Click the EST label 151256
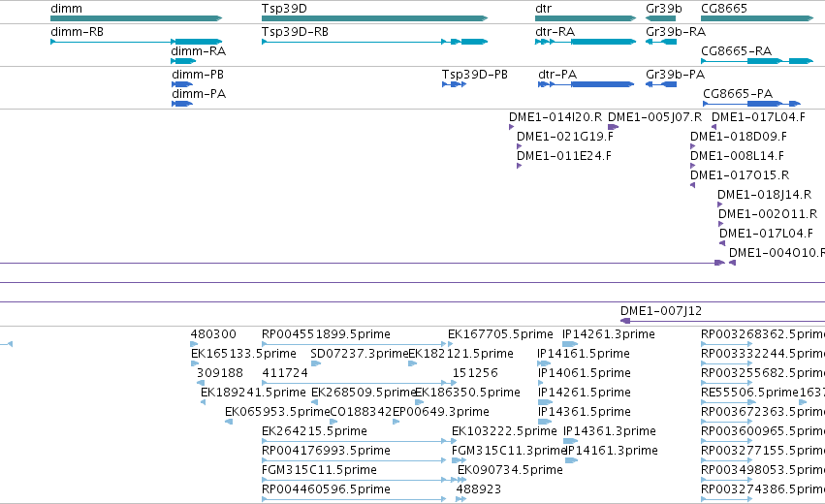 [475, 373]
